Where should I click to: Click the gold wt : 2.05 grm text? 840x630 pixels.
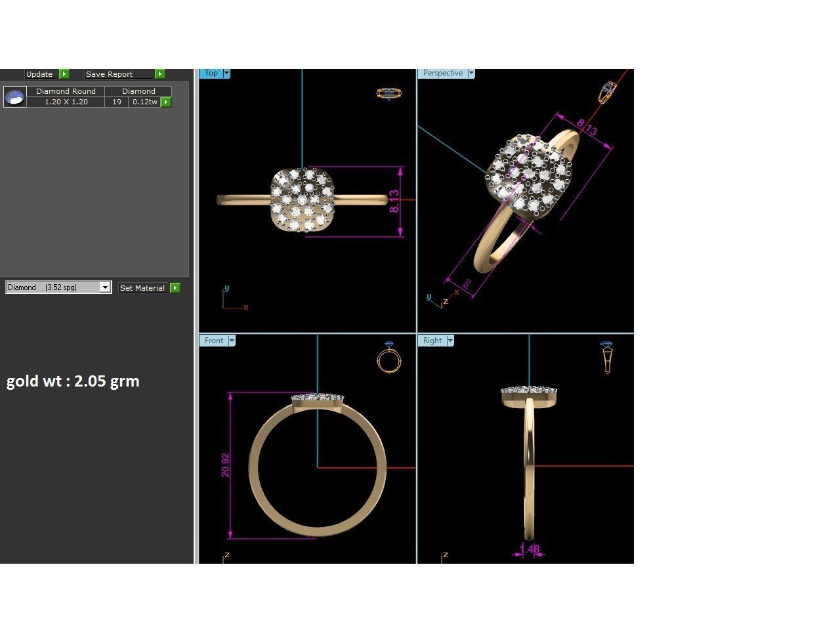point(73,381)
